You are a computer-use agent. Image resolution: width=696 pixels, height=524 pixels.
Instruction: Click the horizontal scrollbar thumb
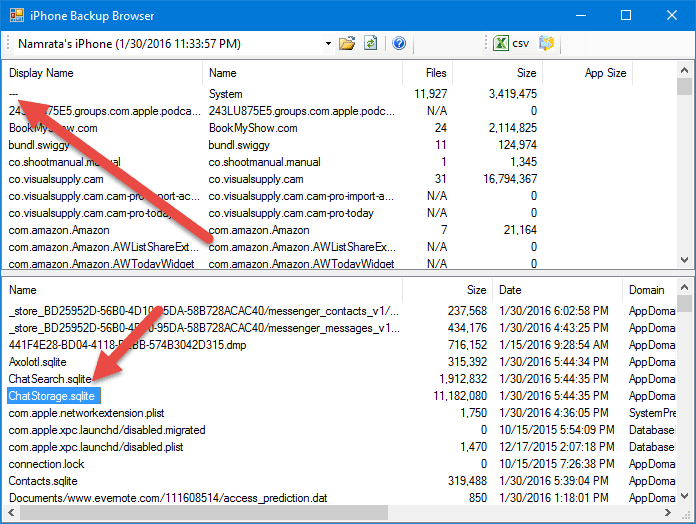204,512
